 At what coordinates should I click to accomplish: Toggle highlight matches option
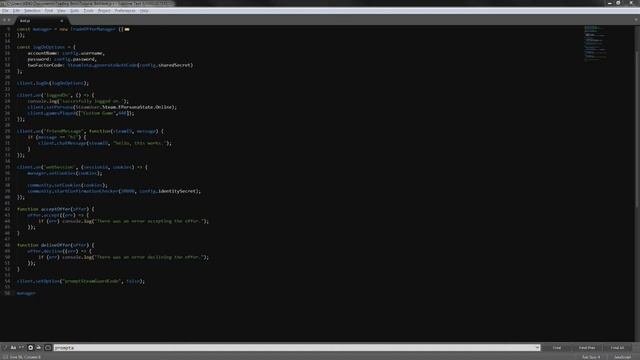(x=48, y=348)
